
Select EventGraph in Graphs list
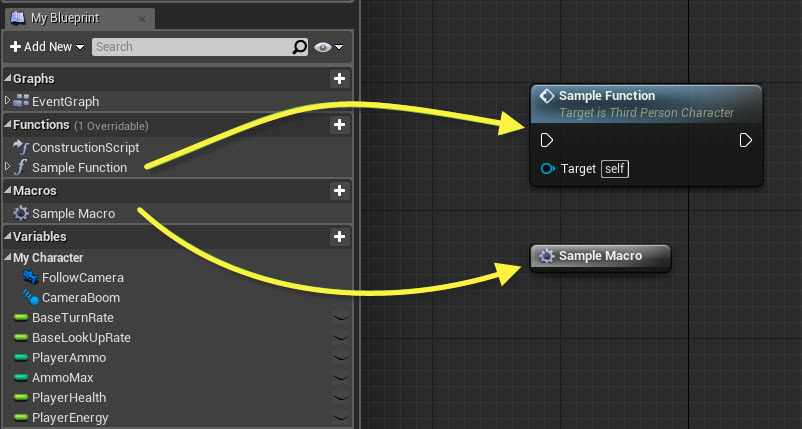(65, 101)
